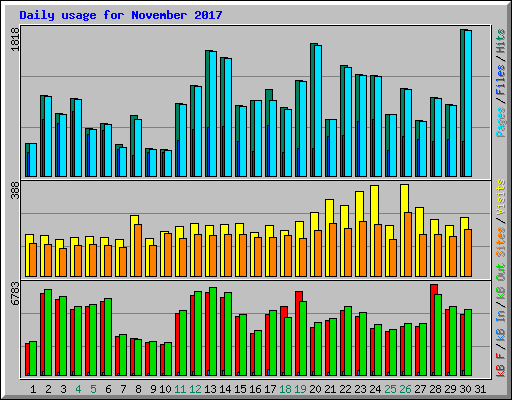Click day 20 on the x-axis
The image size is (512, 400).
[x=315, y=389]
